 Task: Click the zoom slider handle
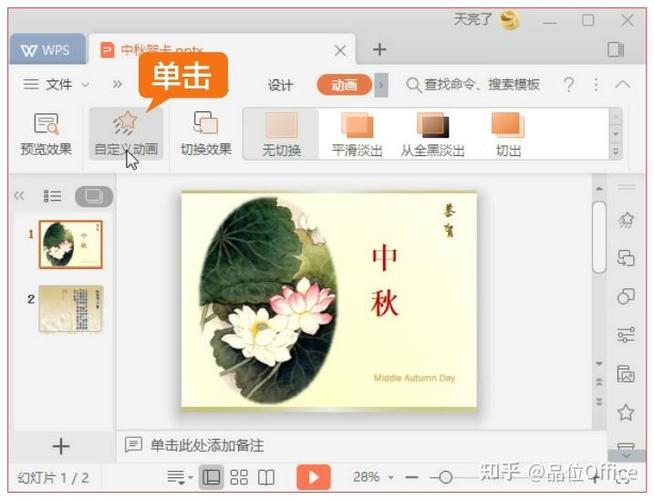click(445, 477)
